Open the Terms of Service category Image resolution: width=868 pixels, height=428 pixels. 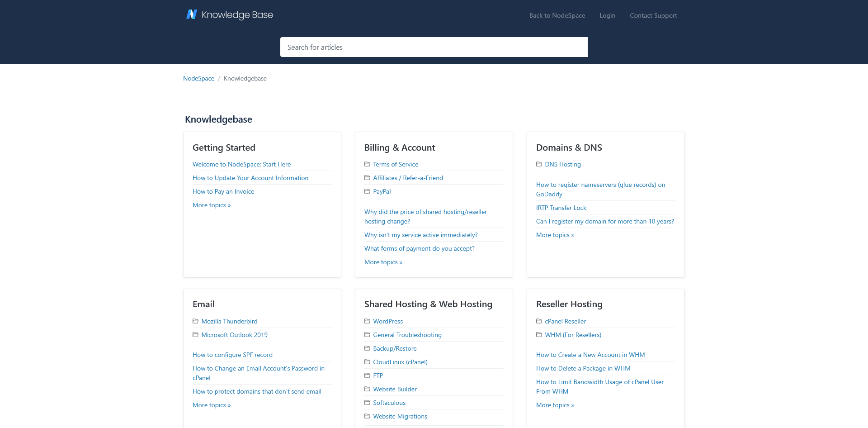(x=396, y=164)
